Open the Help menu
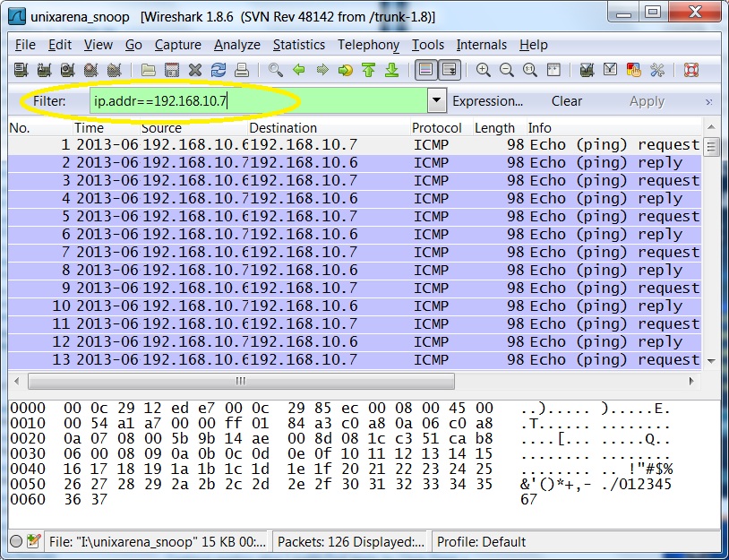 click(534, 45)
